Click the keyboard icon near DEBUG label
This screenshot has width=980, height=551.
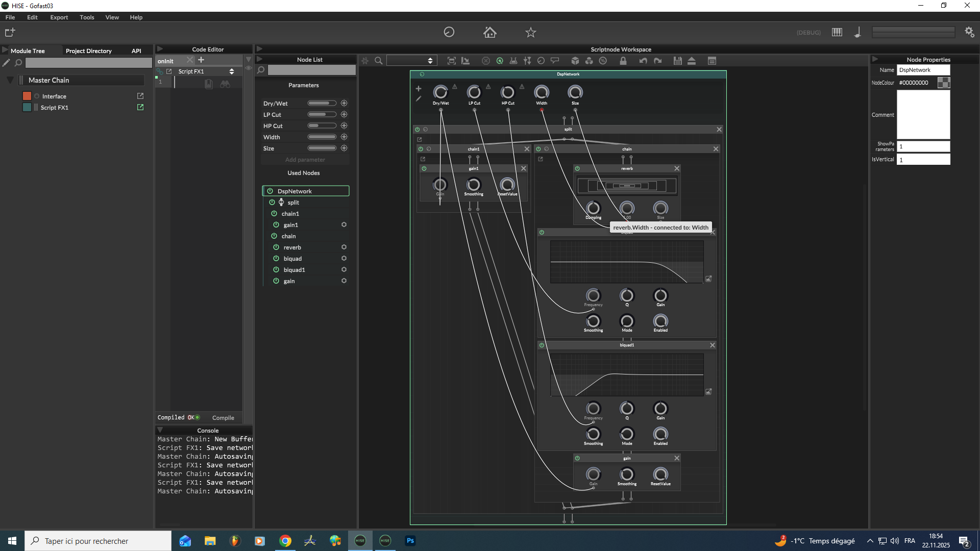837,32
